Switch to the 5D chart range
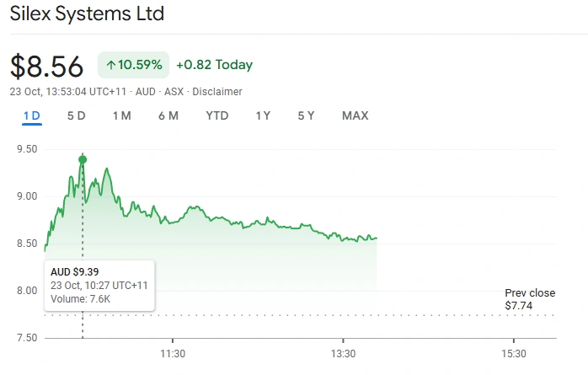Image resolution: width=588 pixels, height=375 pixels. [77, 115]
